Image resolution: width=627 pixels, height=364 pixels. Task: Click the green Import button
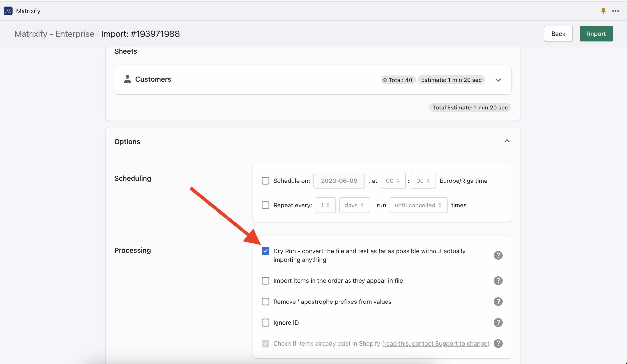point(596,34)
